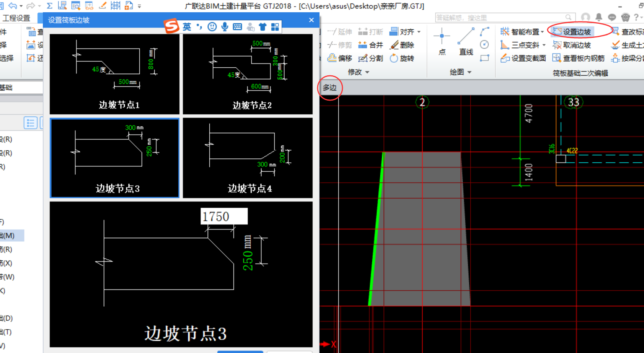Image resolution: width=644 pixels, height=353 pixels.
Task: Click the 删除 delete tool
Action: point(402,45)
